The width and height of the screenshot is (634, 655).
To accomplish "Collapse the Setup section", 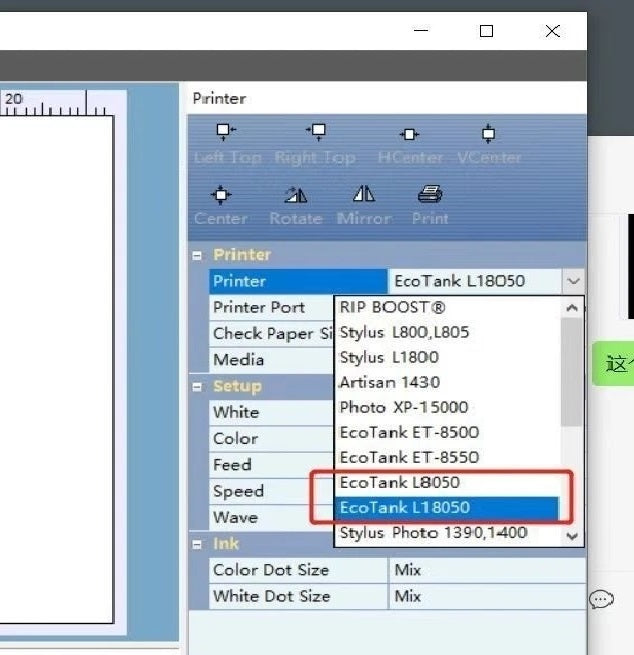I will 197,386.
